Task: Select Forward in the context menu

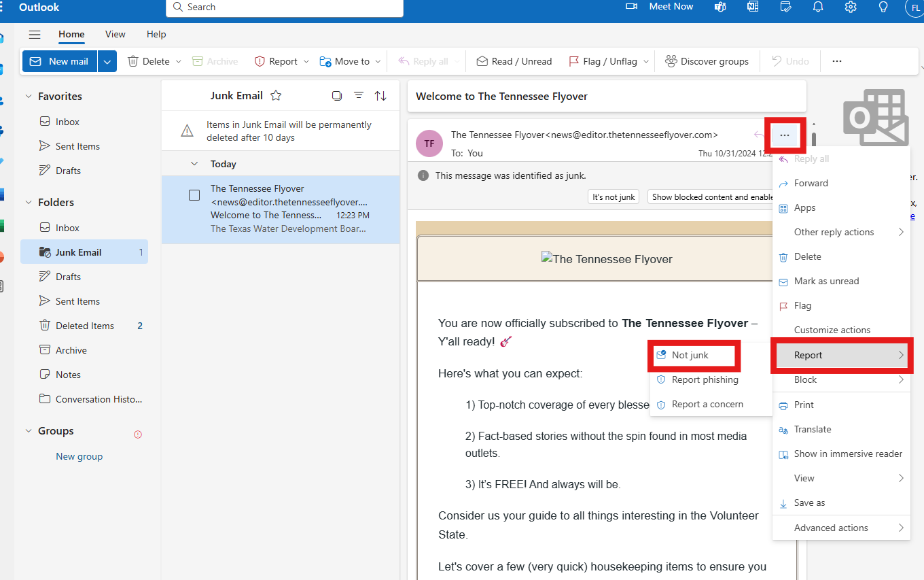Action: point(841,183)
